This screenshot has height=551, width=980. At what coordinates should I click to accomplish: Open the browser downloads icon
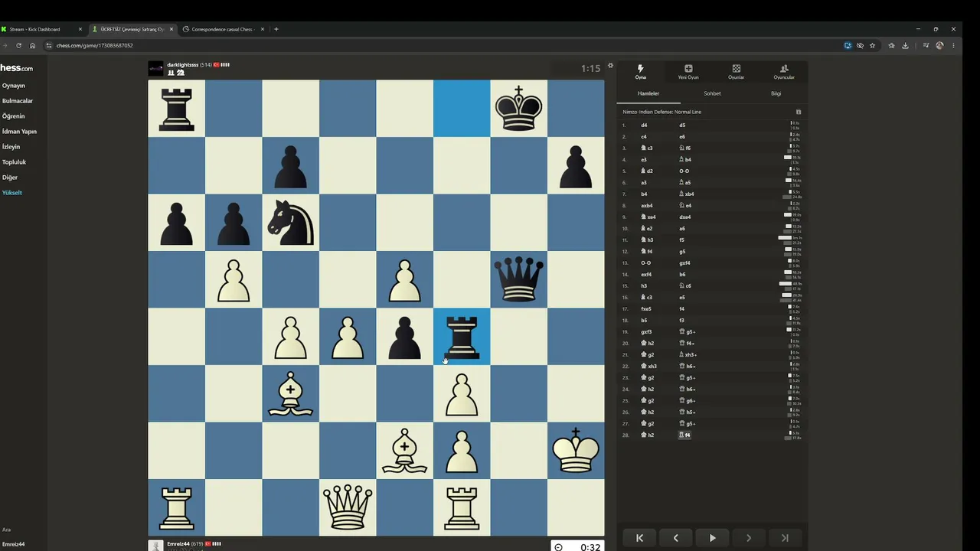[905, 45]
